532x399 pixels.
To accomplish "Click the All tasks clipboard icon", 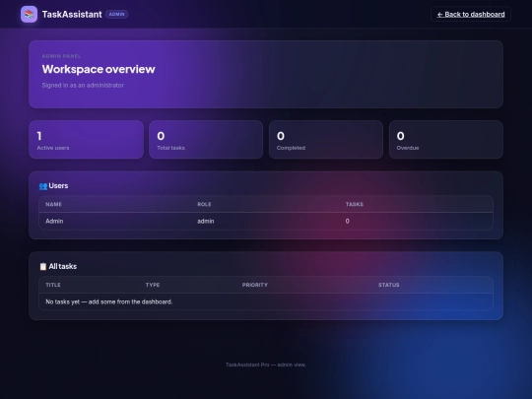I will click(43, 266).
